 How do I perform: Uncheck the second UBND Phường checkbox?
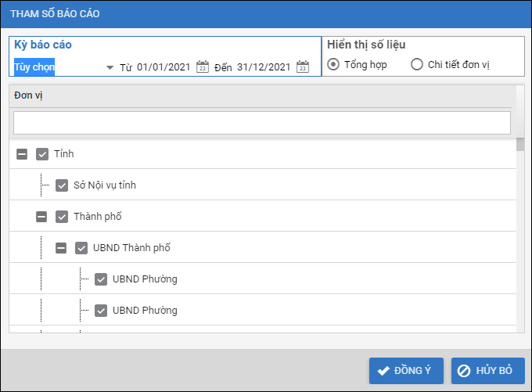point(101,311)
